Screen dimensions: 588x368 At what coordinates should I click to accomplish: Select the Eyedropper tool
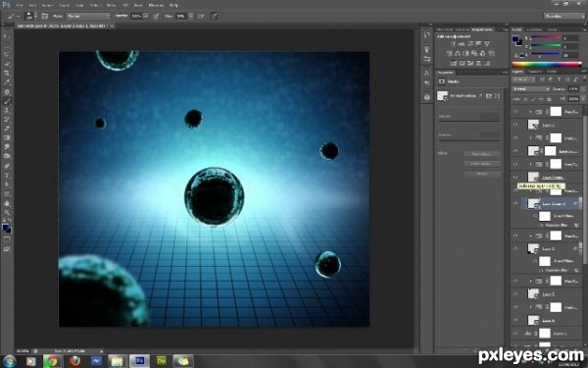[7, 82]
